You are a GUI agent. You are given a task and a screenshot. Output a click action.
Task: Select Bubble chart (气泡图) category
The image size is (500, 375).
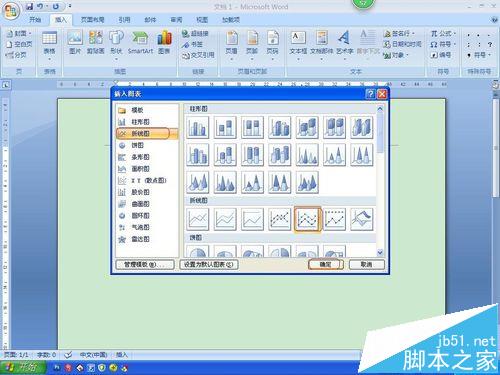pos(147,227)
